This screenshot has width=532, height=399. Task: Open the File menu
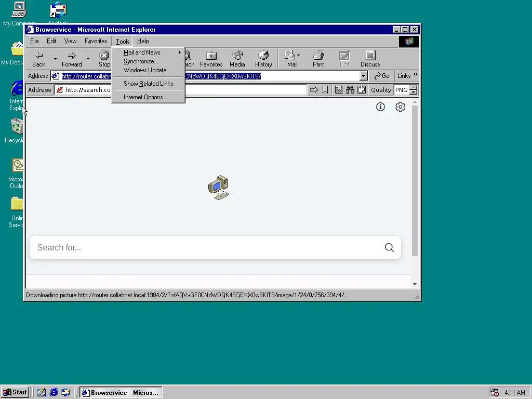(34, 41)
